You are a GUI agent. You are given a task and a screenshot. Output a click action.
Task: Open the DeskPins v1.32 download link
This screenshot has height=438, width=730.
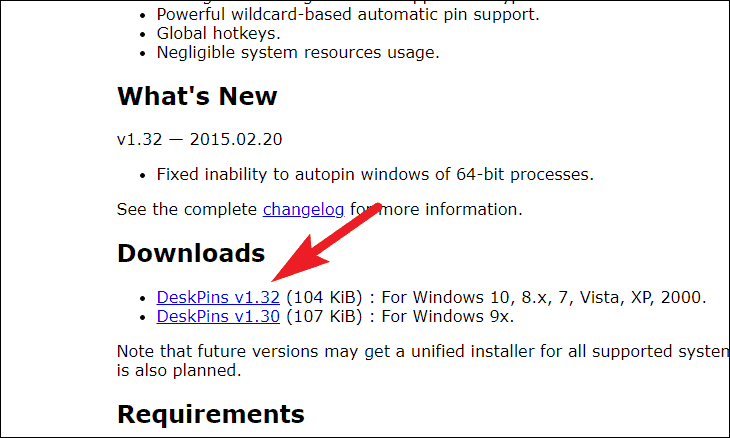pos(218,297)
